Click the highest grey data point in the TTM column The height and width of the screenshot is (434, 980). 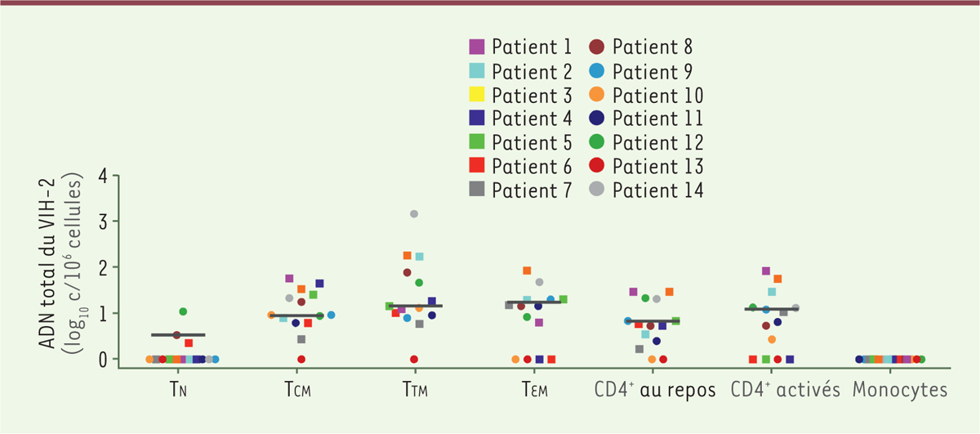click(414, 214)
